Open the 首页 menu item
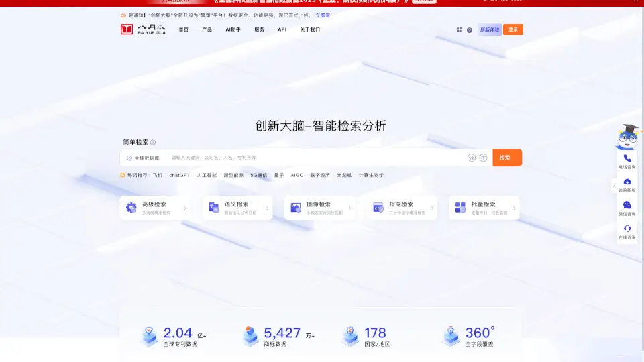 pyautogui.click(x=184, y=29)
